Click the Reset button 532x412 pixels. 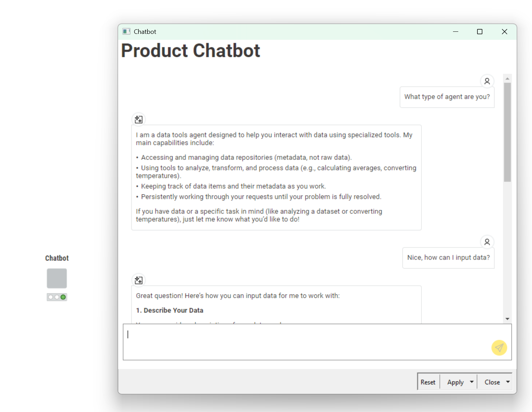click(428, 382)
